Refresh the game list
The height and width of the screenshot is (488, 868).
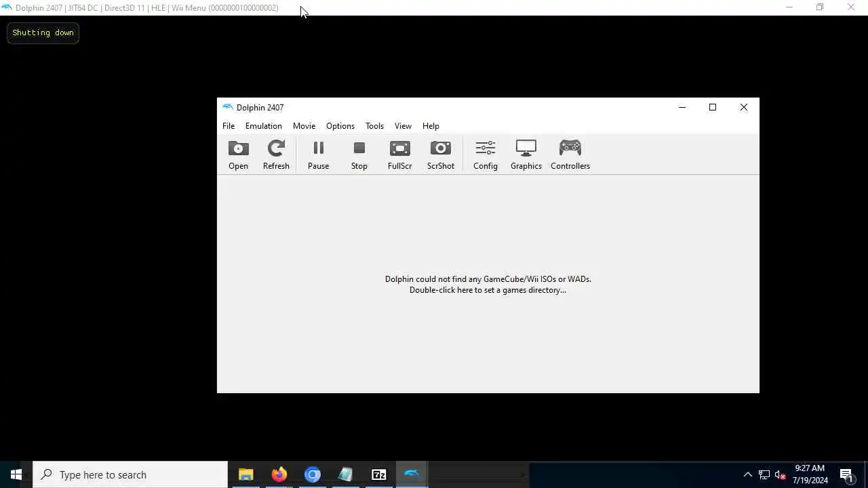(x=276, y=155)
